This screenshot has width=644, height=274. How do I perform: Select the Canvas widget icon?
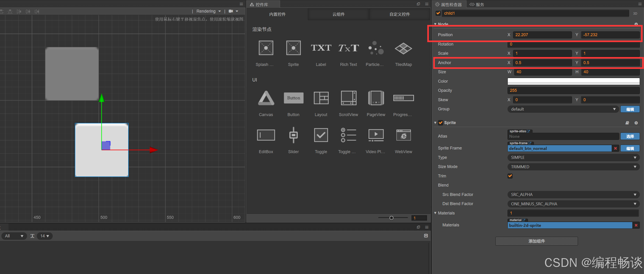click(x=266, y=98)
